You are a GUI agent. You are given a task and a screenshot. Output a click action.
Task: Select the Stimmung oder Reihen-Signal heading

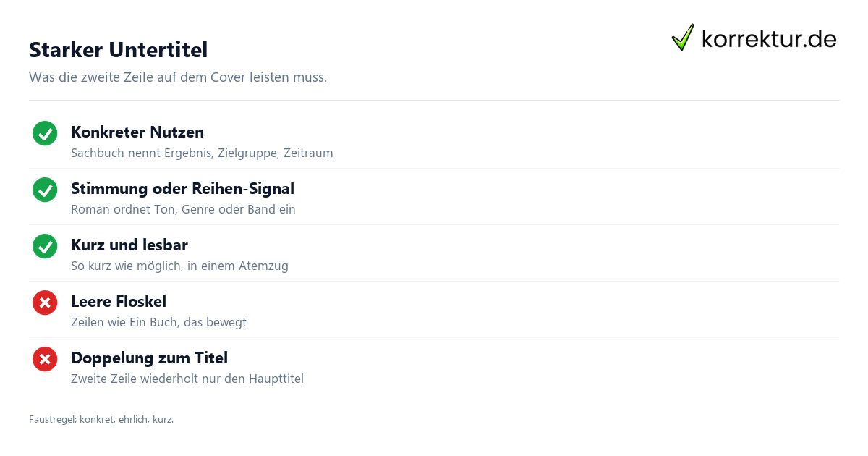[x=182, y=189]
